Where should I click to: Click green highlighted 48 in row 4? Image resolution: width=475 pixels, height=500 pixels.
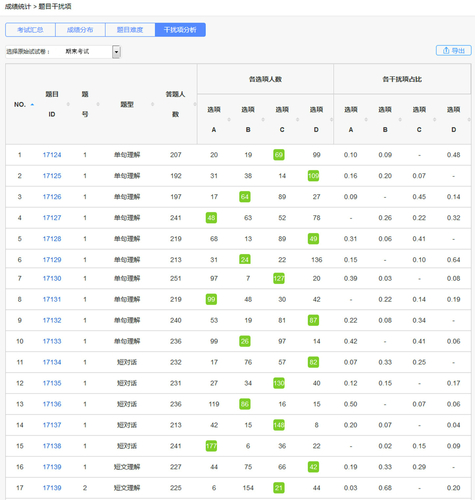coord(211,218)
